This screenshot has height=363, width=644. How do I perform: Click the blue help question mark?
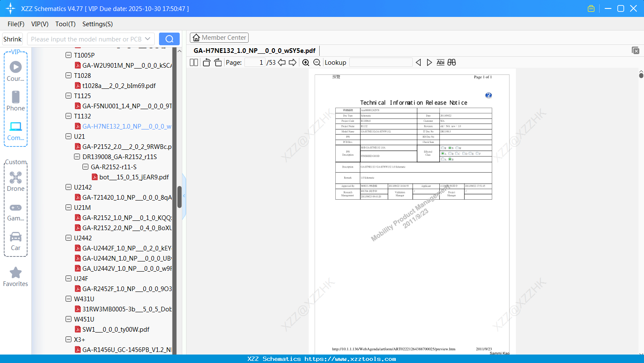tap(488, 96)
